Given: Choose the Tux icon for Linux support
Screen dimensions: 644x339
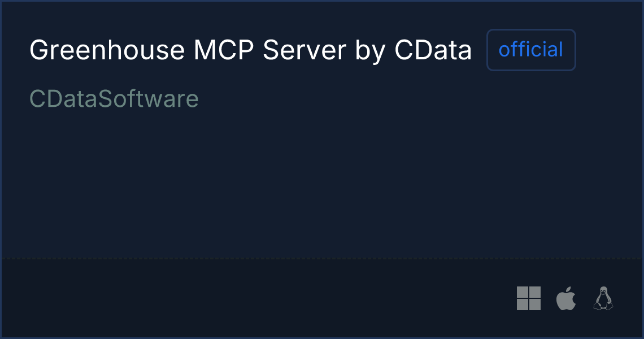Looking at the screenshot, I should click(x=603, y=298).
